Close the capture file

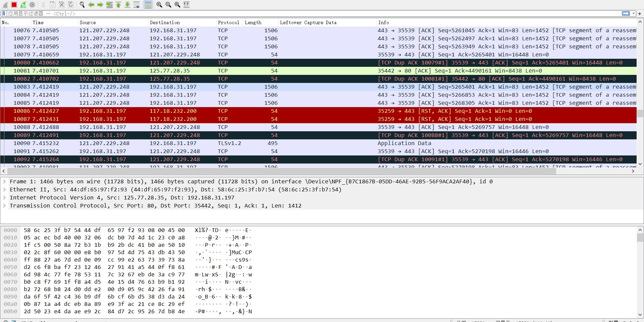point(62,5)
